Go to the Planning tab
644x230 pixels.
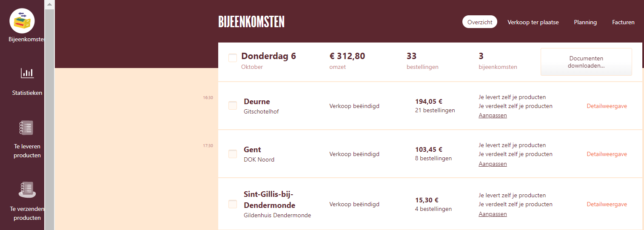[x=585, y=22]
